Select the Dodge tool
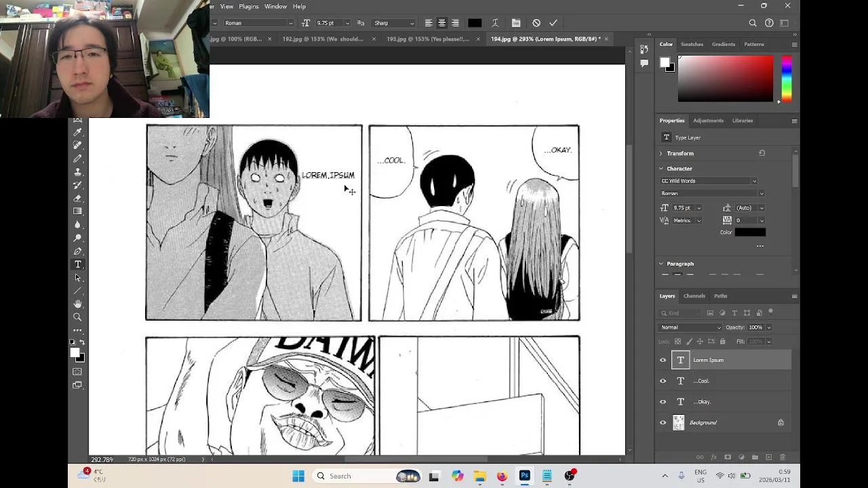Screen dimensions: 868x488 [78, 238]
